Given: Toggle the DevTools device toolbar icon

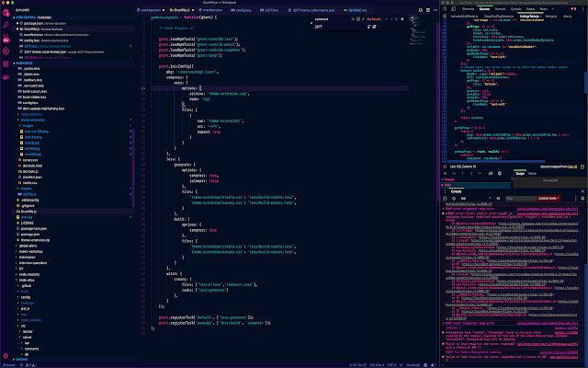Looking at the screenshot, I should [x=453, y=9].
